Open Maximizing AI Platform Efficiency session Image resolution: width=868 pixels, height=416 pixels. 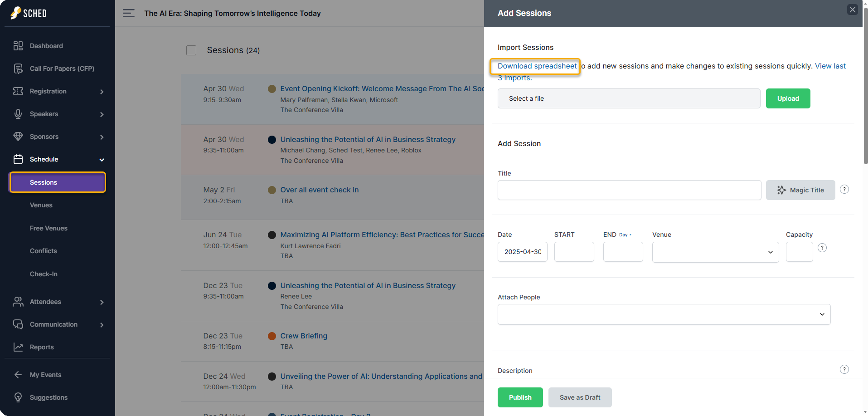(x=382, y=235)
